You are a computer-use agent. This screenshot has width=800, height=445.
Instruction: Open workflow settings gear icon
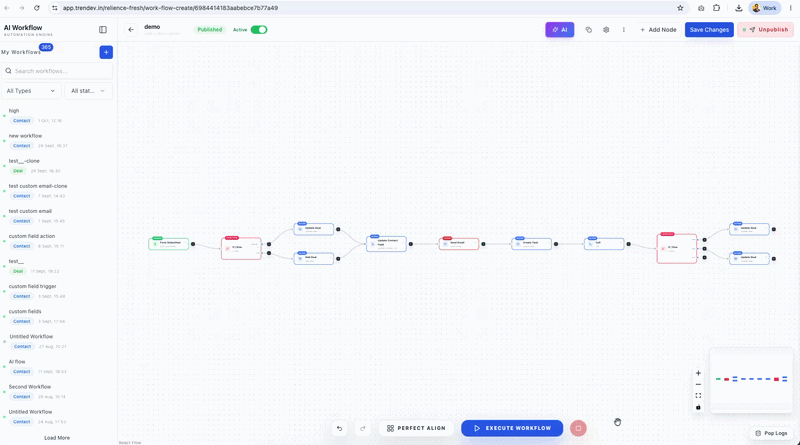(x=606, y=30)
